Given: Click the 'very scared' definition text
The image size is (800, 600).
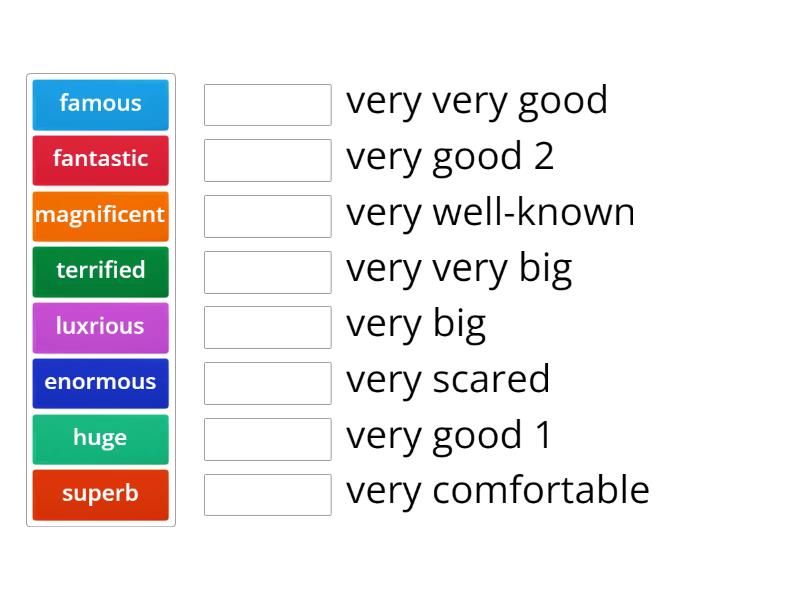Looking at the screenshot, I should (x=448, y=380).
